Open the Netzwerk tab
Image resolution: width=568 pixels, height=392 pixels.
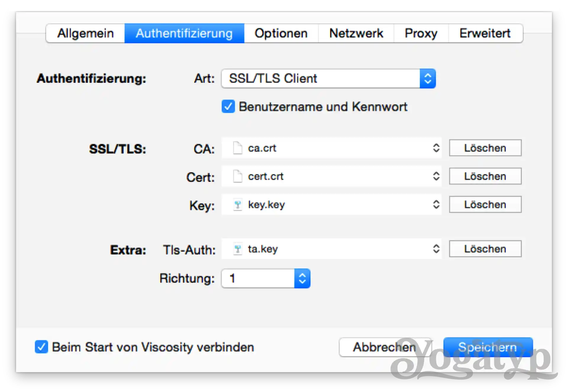[356, 33]
